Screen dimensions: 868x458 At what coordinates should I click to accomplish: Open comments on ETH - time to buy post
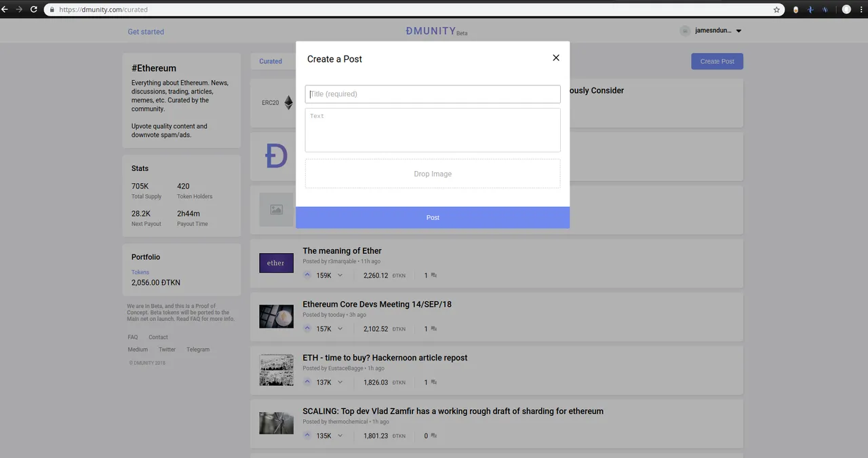pos(431,383)
